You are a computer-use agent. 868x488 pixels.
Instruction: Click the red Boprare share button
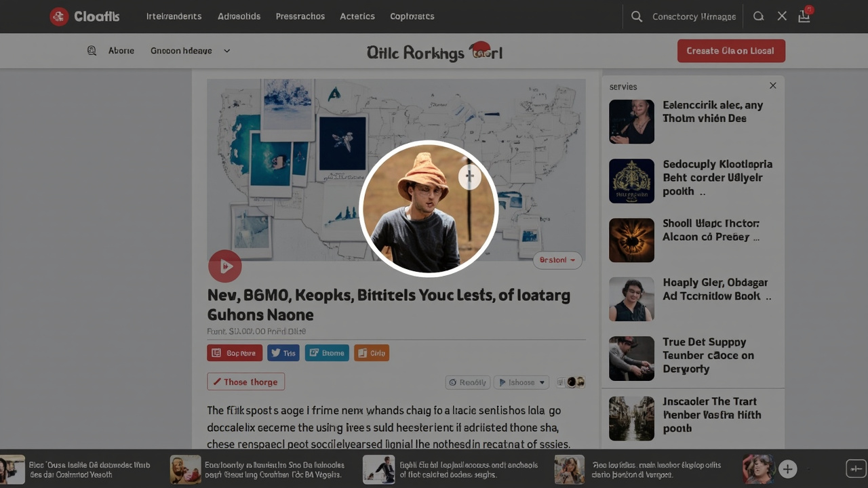tap(235, 352)
